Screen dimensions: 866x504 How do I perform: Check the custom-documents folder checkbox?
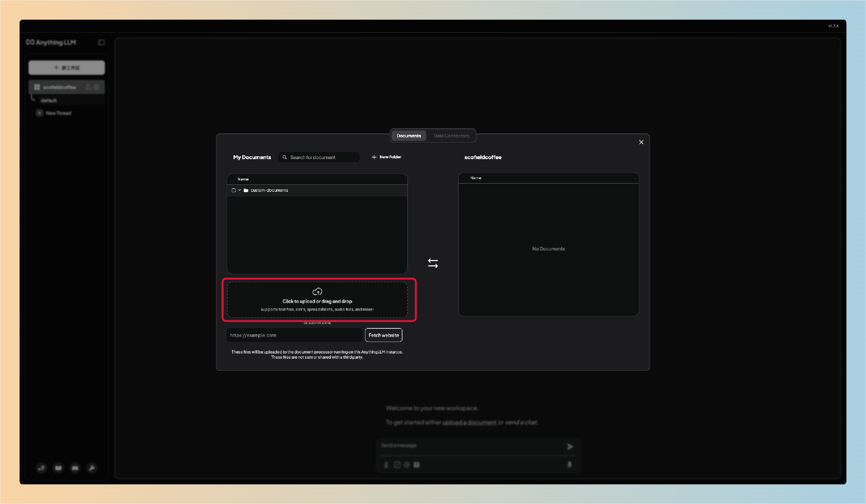coord(234,190)
